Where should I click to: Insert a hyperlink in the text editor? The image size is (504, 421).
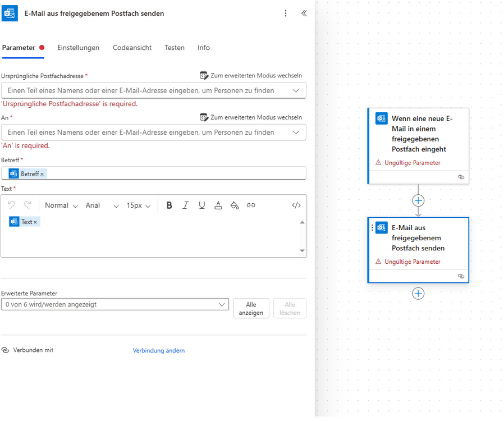(x=251, y=205)
